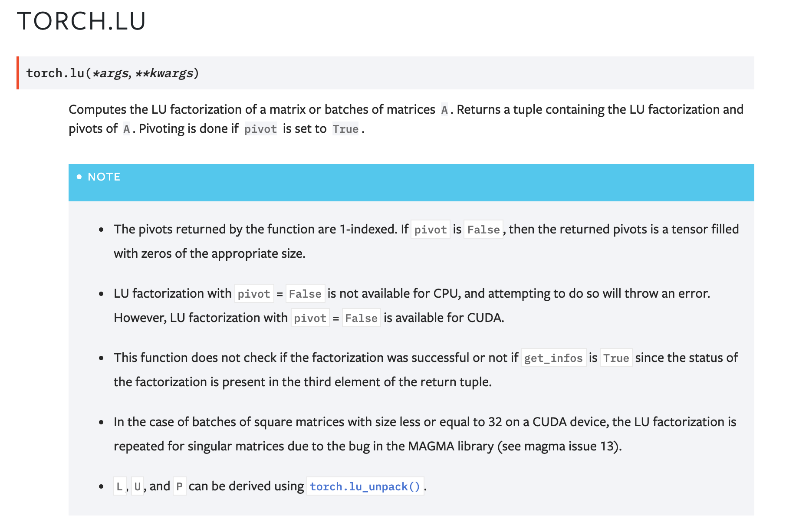Click the U inline code label
This screenshot has height=532, width=809.
[x=138, y=486]
